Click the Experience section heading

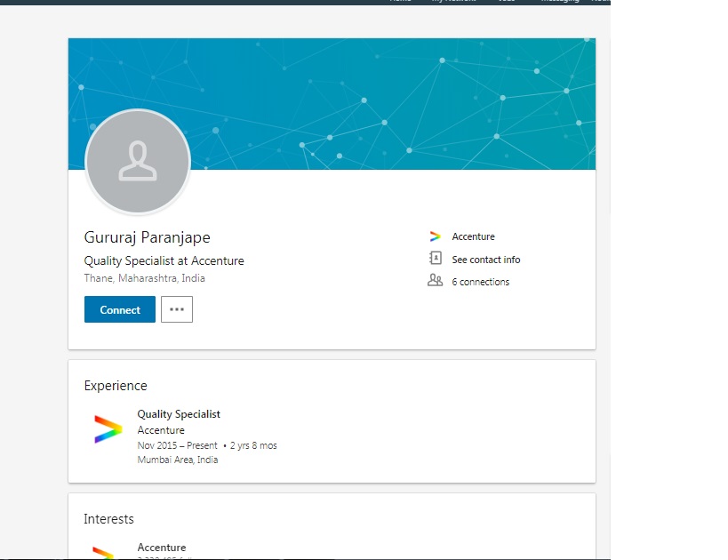click(116, 386)
